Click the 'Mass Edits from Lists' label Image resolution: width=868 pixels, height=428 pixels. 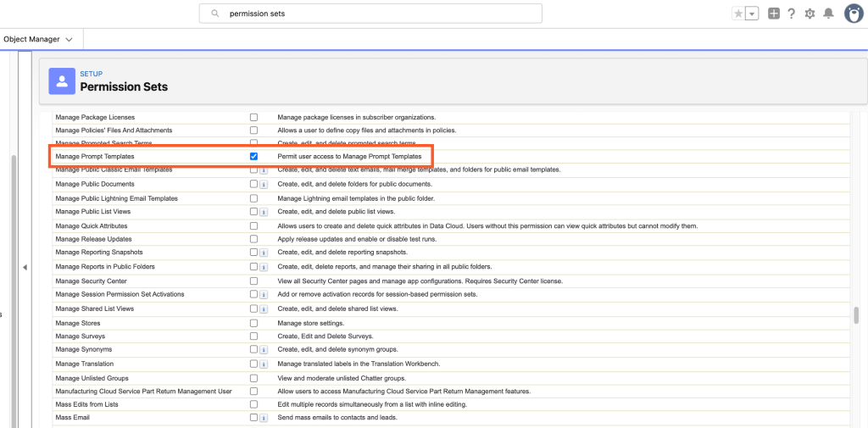(x=87, y=404)
